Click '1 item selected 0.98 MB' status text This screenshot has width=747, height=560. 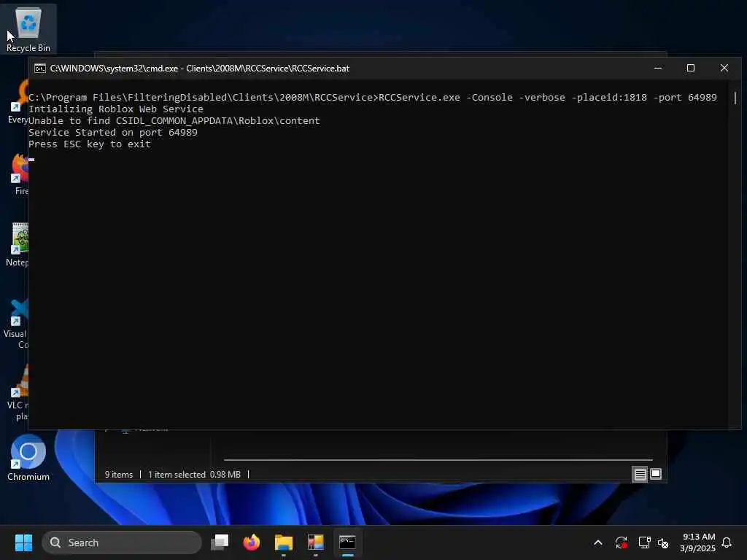pyautogui.click(x=194, y=474)
